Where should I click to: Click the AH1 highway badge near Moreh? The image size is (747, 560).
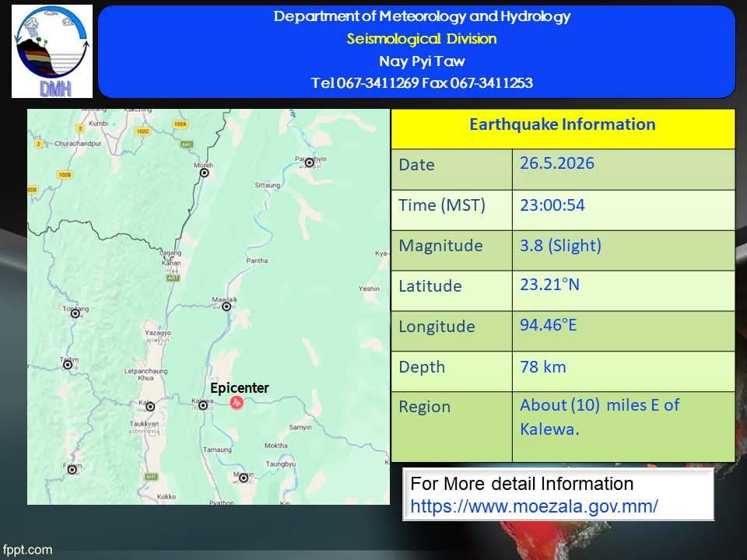pos(187,145)
